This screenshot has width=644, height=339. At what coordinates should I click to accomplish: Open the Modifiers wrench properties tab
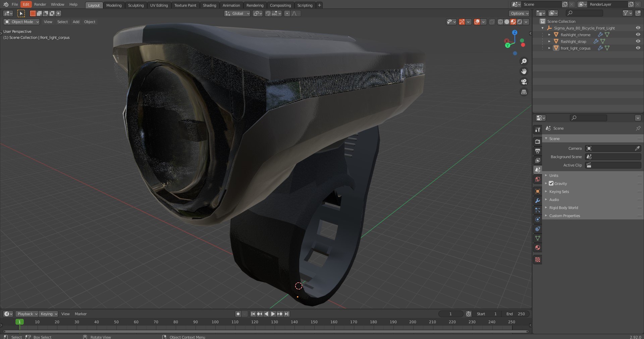click(538, 201)
